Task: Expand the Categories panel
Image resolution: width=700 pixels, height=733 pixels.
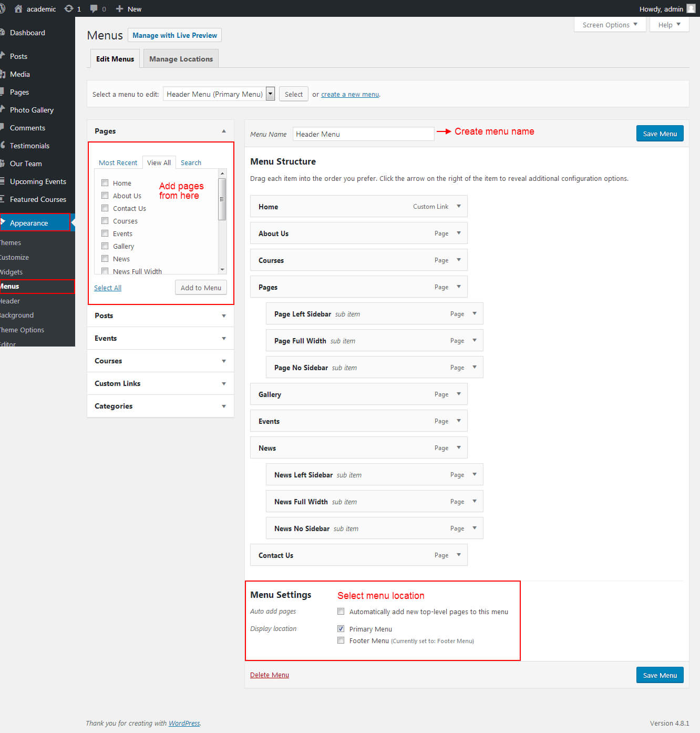Action: pos(224,406)
